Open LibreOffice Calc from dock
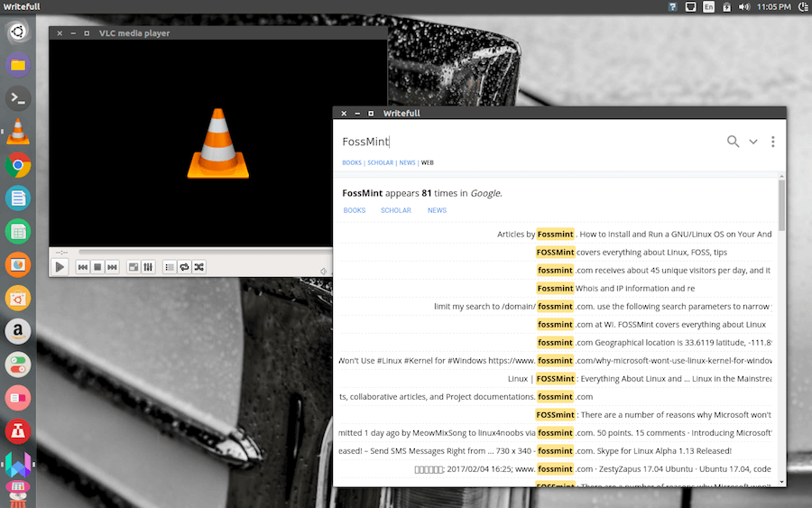Image resolution: width=812 pixels, height=508 pixels. [x=18, y=232]
